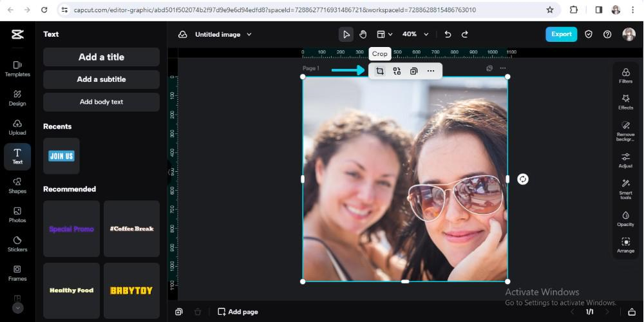
Task: Open more options in floating toolbar
Action: tap(430, 71)
